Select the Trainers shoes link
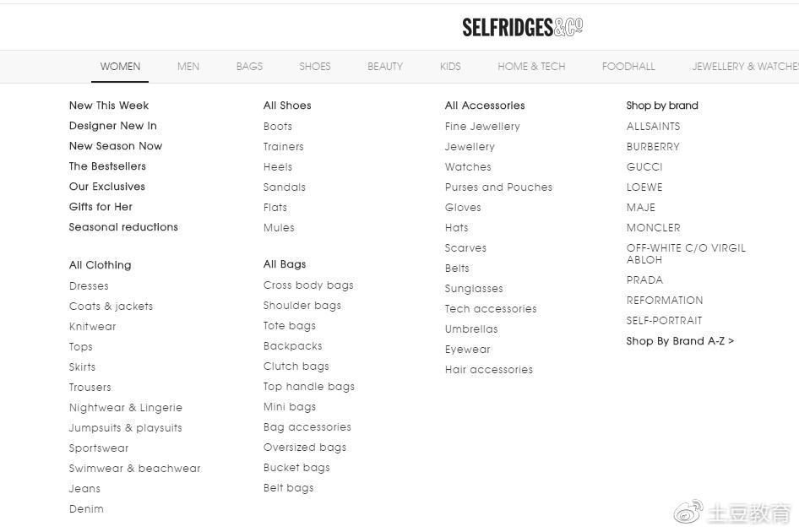The width and height of the screenshot is (799, 532). 283,147
